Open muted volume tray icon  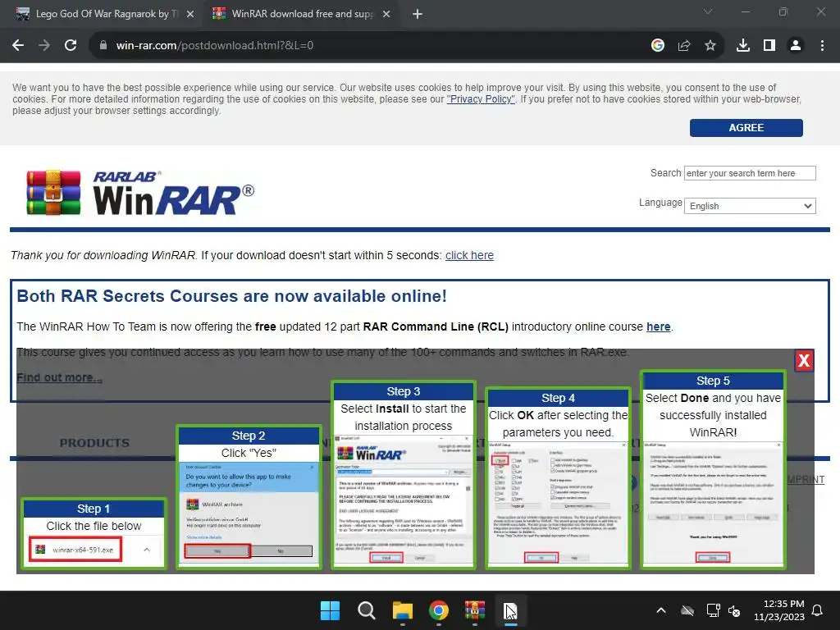click(734, 610)
